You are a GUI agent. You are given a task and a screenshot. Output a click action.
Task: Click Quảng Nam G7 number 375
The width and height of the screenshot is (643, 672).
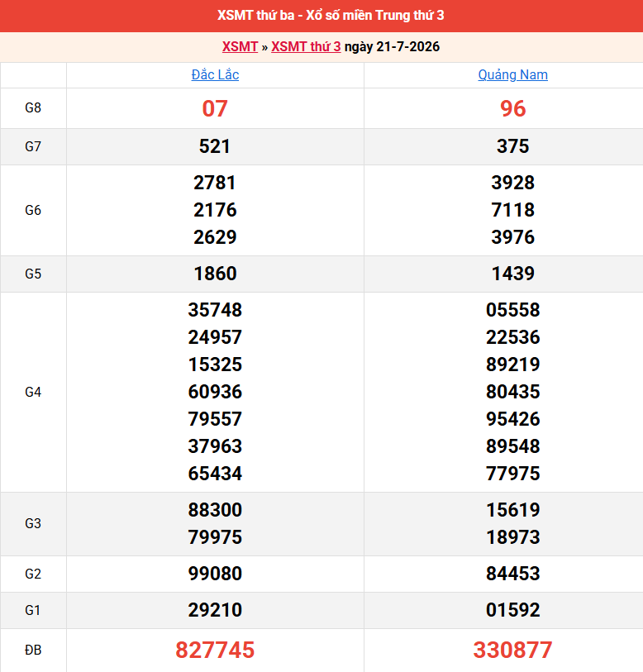coord(512,146)
